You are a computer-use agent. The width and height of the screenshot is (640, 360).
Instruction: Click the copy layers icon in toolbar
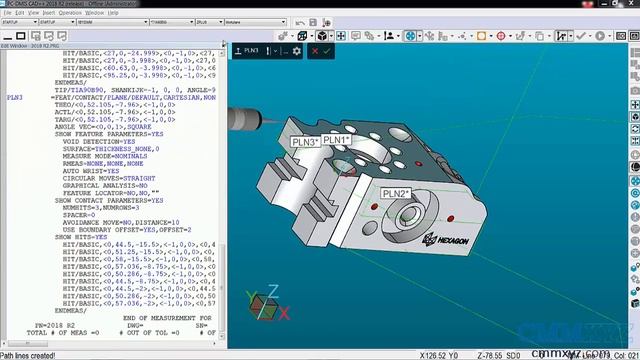[x=540, y=36]
